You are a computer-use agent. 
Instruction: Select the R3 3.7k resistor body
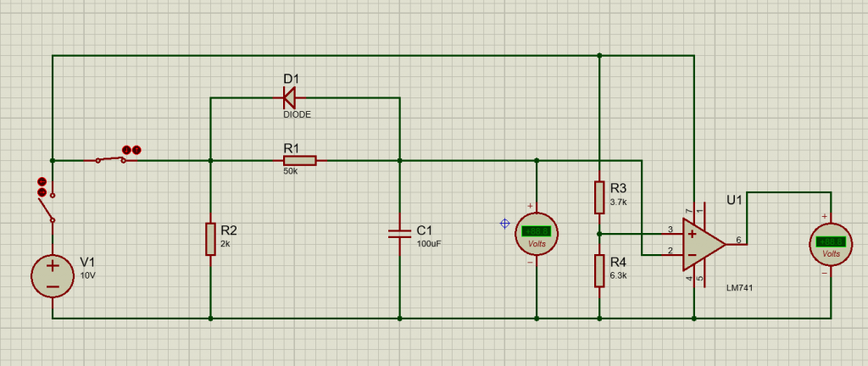coord(599,197)
